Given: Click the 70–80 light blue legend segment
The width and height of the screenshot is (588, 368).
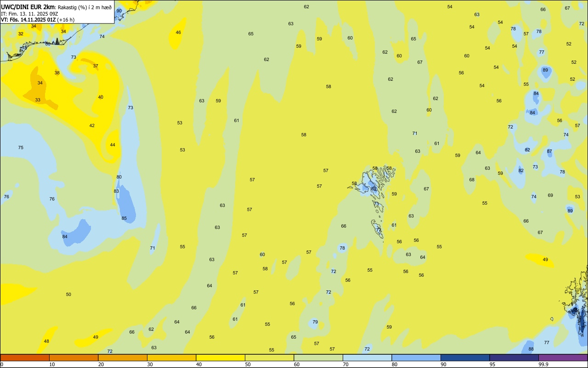Looking at the screenshot, I should coord(367,357).
